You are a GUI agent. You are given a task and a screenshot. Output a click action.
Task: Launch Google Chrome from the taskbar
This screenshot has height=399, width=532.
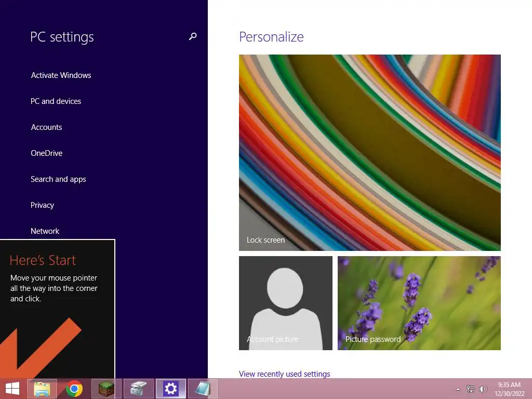[x=74, y=389]
